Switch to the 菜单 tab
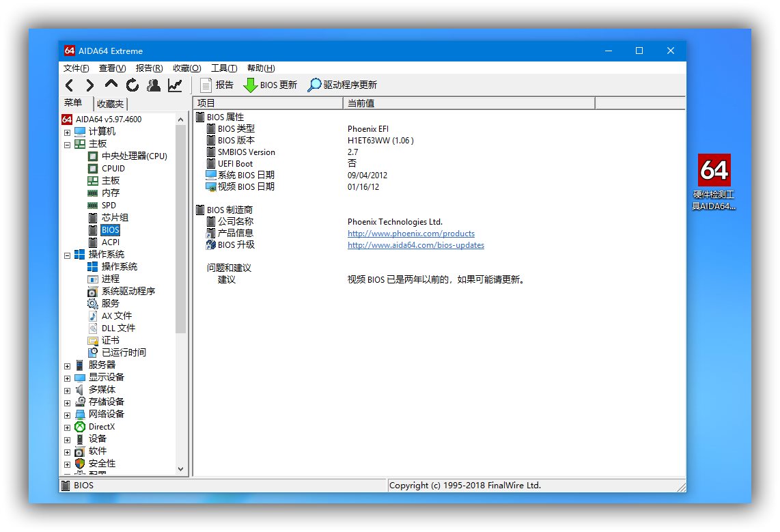 click(x=73, y=103)
